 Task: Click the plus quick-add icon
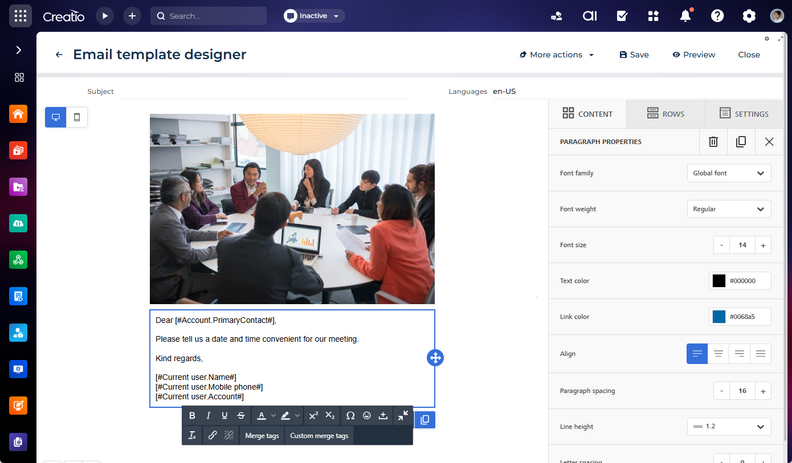click(x=132, y=16)
